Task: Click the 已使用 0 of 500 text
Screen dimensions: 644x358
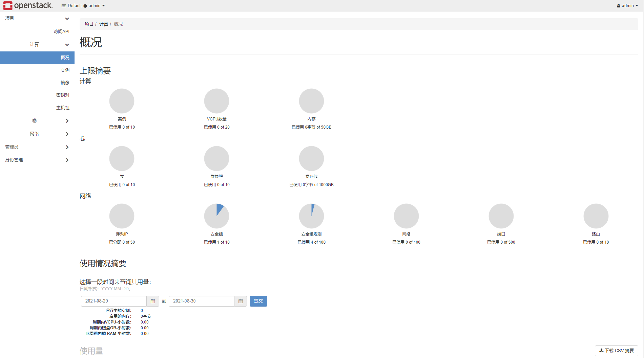Action: [x=501, y=242]
